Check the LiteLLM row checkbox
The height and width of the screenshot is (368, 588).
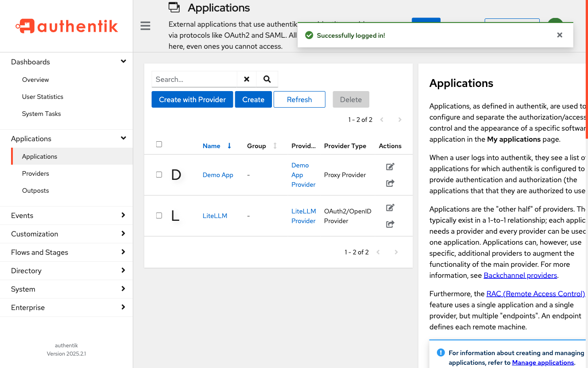click(159, 215)
